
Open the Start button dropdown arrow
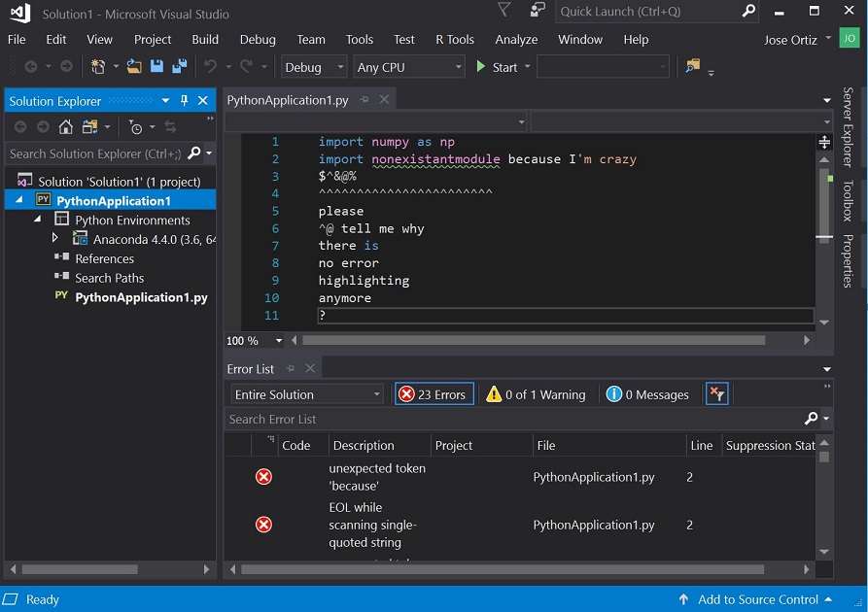(x=528, y=67)
